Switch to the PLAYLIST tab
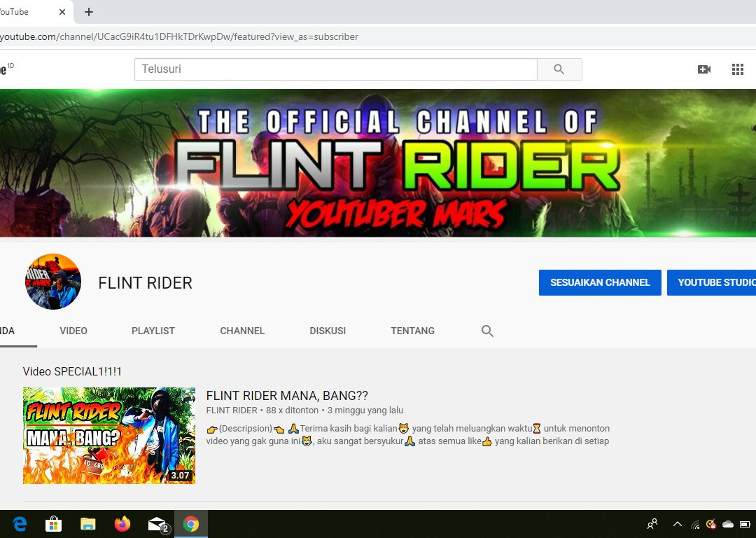The height and width of the screenshot is (538, 756). tap(153, 331)
